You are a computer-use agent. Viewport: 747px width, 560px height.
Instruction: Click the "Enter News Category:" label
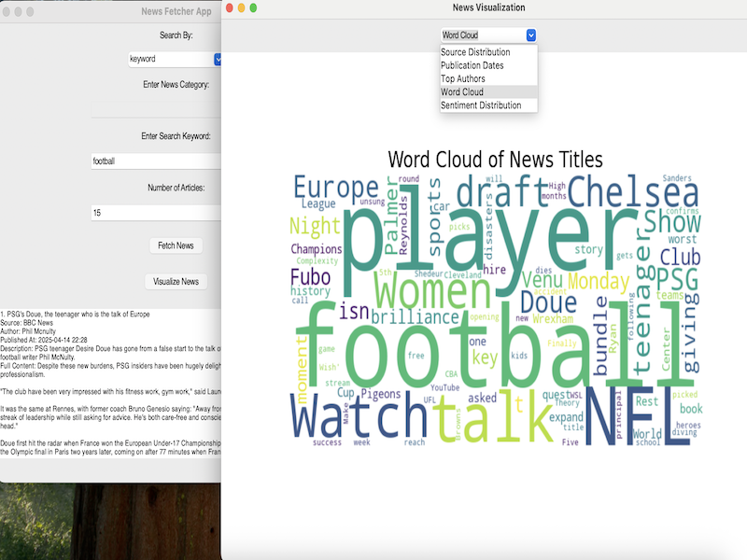pyautogui.click(x=176, y=85)
